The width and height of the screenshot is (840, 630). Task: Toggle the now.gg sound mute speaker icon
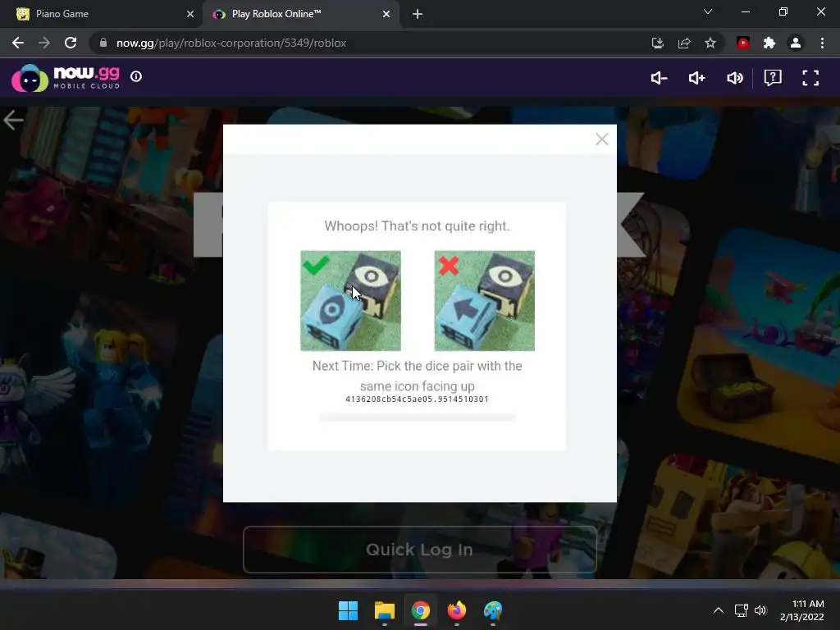pyautogui.click(x=734, y=78)
